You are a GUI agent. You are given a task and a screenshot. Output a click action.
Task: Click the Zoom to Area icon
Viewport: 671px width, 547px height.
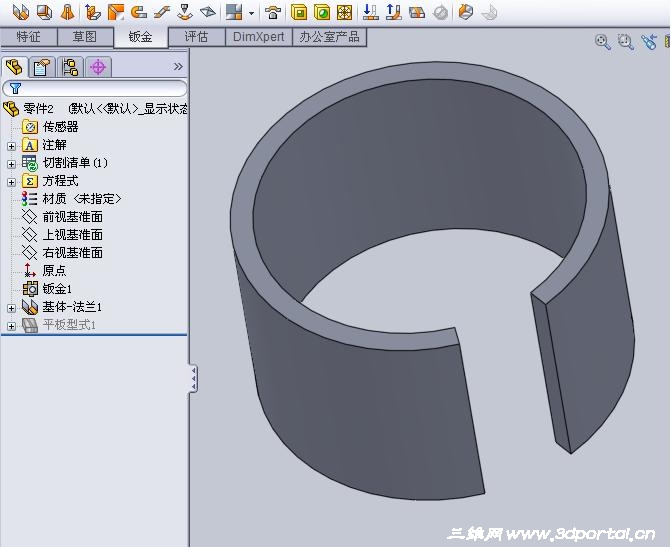[626, 42]
